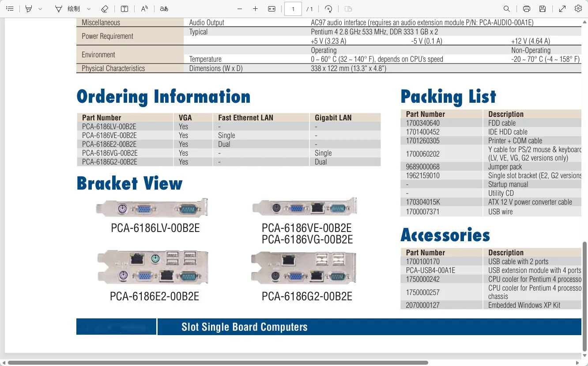This screenshot has height=366, width=588.
Task: Toggle fit to width view
Action: [272, 9]
